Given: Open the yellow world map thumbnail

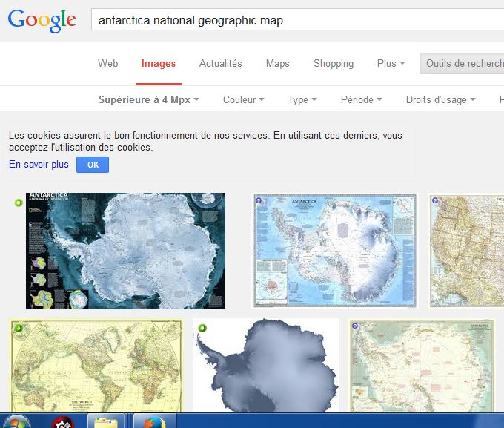Looking at the screenshot, I should (x=96, y=366).
